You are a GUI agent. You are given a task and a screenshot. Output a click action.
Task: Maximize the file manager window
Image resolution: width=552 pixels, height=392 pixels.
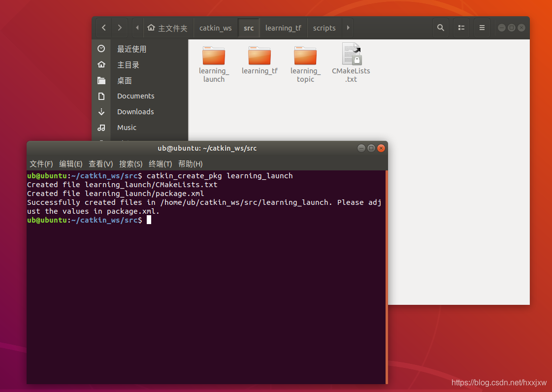pos(512,28)
